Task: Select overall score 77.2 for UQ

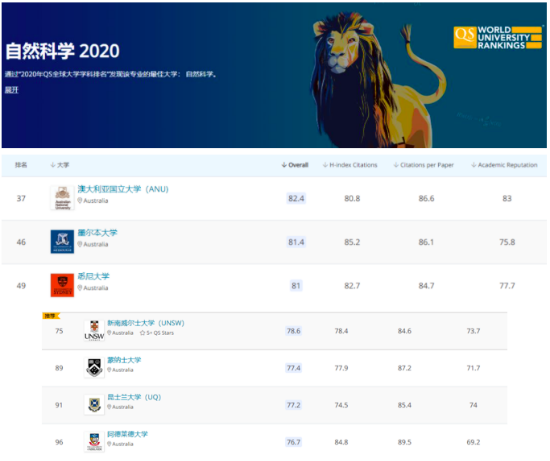Action: coord(294,406)
